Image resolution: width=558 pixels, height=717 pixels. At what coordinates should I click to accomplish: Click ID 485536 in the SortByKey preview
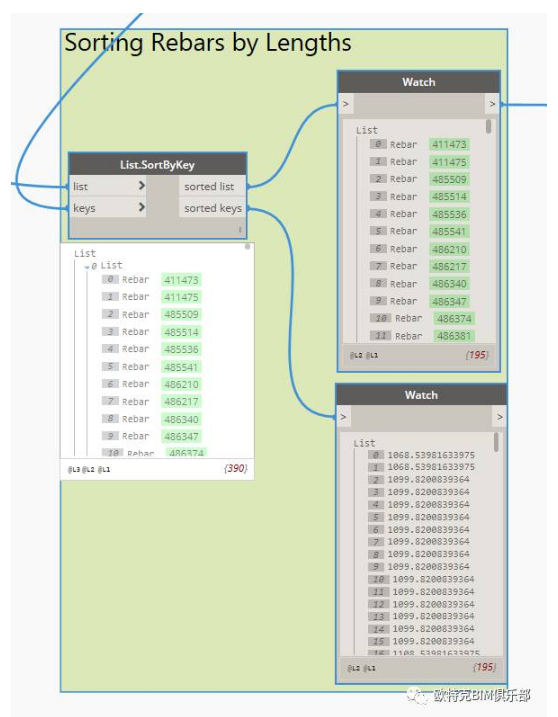click(181, 349)
